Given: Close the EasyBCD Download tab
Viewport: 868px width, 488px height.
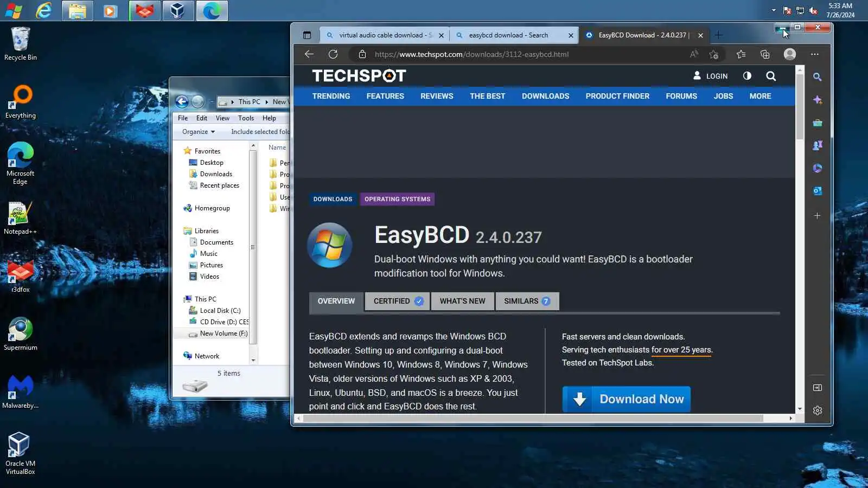Looking at the screenshot, I should [700, 36].
